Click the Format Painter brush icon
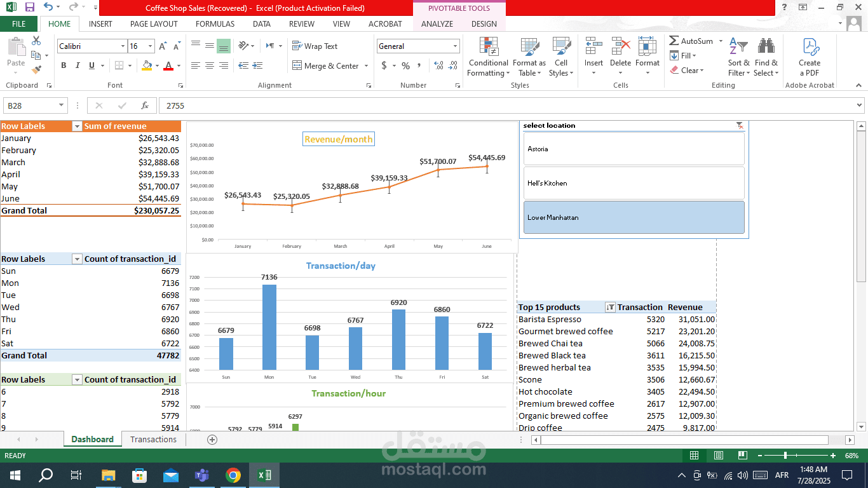 (36, 70)
